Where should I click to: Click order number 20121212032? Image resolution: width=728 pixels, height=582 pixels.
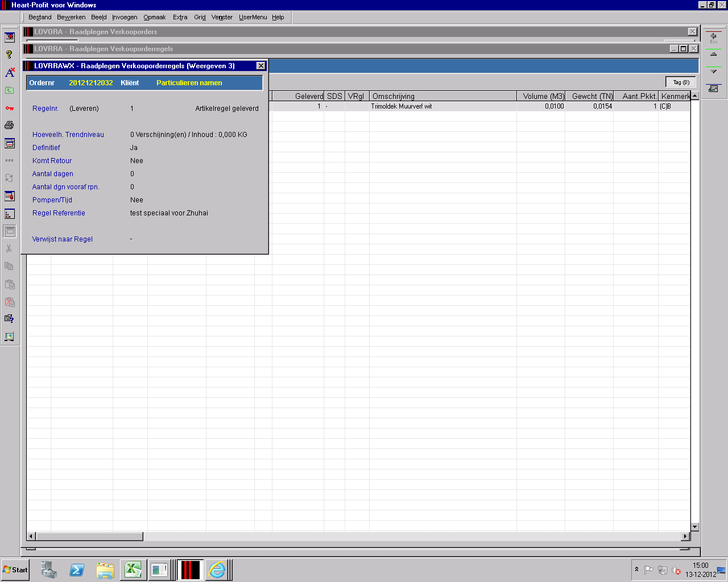pos(91,83)
